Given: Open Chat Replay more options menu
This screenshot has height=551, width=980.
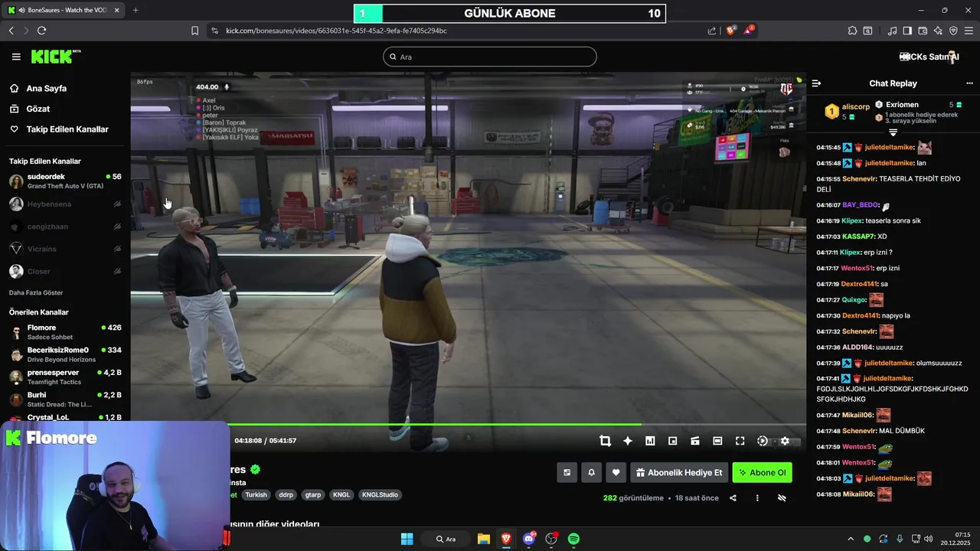Looking at the screenshot, I should [969, 83].
